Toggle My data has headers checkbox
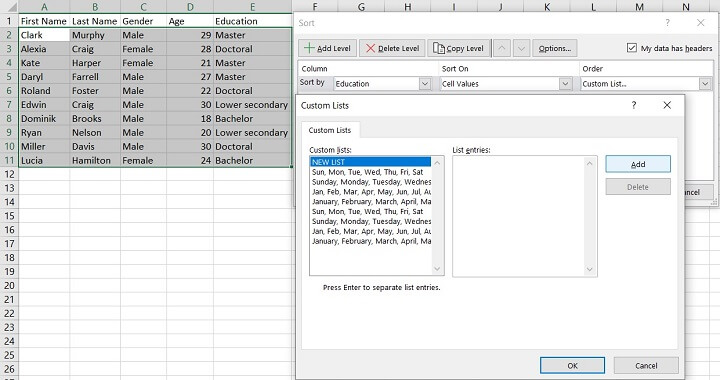Screen dimensions: 720x380 632,48
